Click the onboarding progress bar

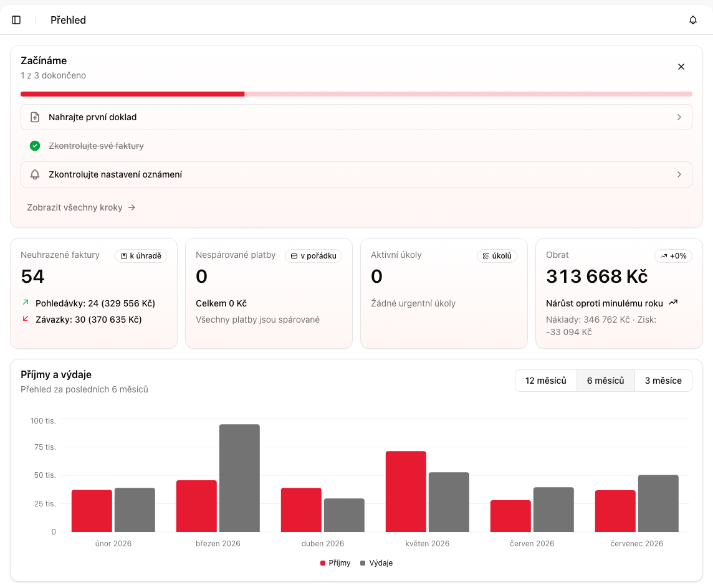point(356,94)
